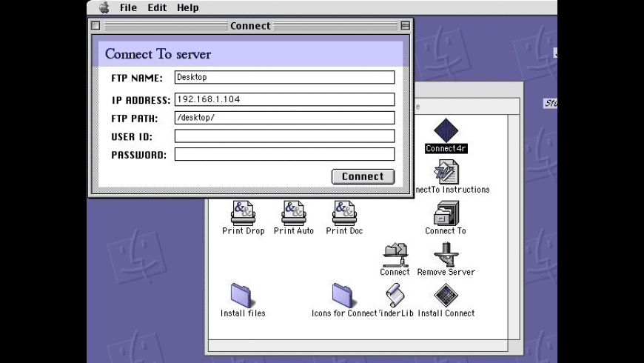This screenshot has height=363, width=644.
Task: Select the Print Auto icon
Action: (294, 213)
